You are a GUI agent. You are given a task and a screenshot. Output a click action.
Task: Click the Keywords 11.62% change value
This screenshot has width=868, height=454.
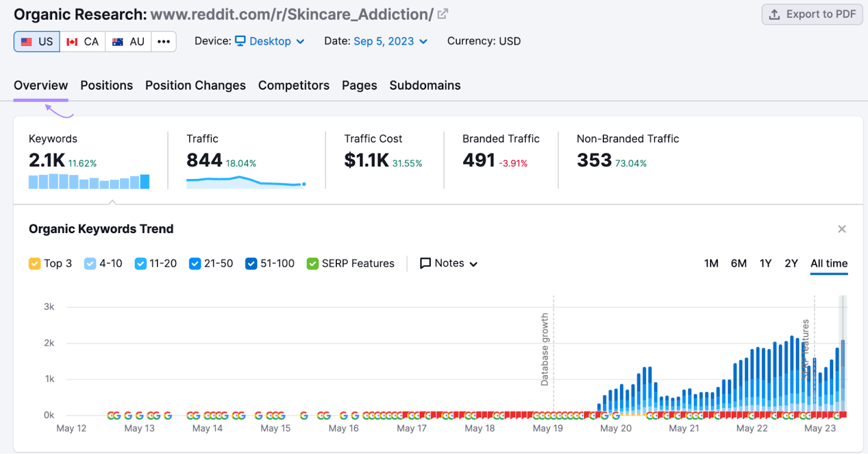tap(82, 163)
